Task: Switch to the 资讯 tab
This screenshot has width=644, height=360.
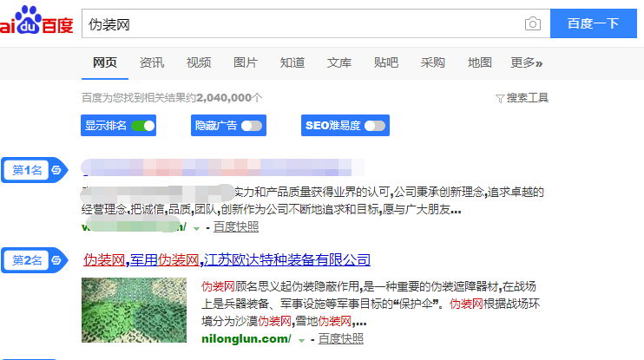Action: (152, 62)
